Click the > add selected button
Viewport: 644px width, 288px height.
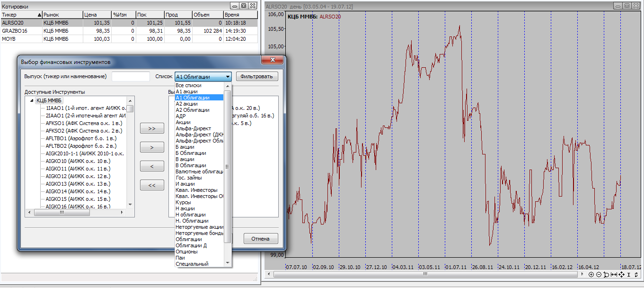coord(152,147)
